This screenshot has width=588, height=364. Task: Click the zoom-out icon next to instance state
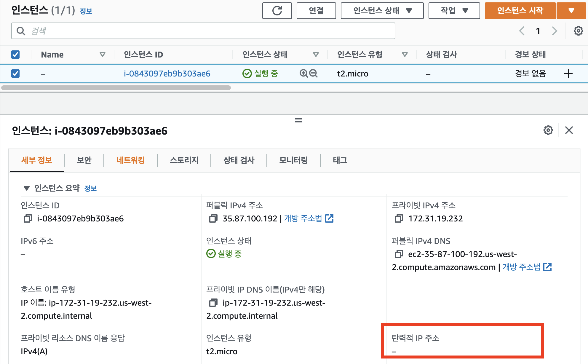pos(314,73)
